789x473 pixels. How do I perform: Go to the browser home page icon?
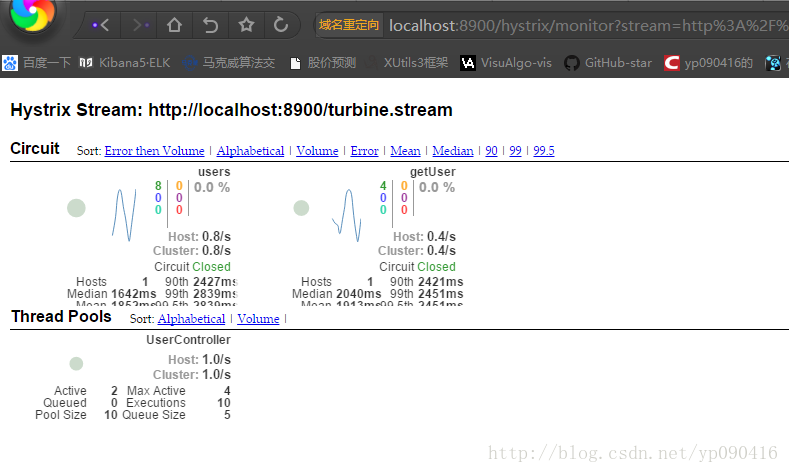[x=174, y=25]
